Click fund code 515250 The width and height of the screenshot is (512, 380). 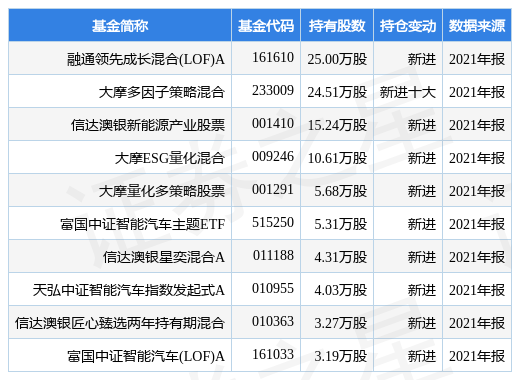point(273,223)
